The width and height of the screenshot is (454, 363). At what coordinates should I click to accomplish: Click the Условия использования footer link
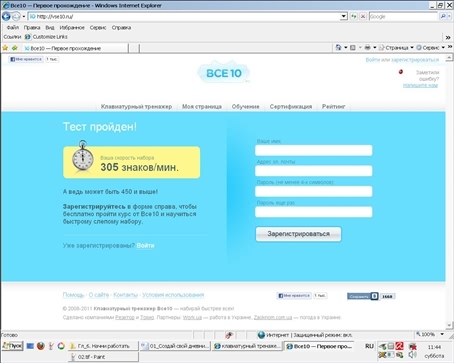(x=173, y=295)
